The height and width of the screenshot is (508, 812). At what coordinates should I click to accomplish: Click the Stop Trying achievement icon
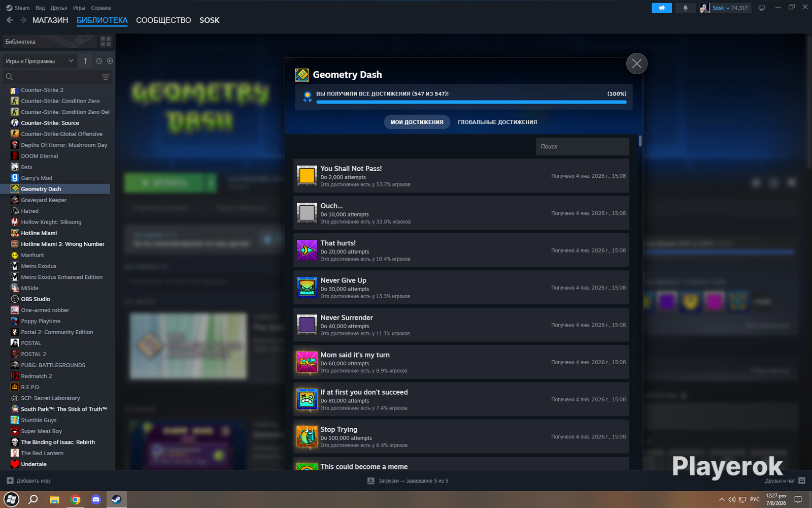(307, 436)
